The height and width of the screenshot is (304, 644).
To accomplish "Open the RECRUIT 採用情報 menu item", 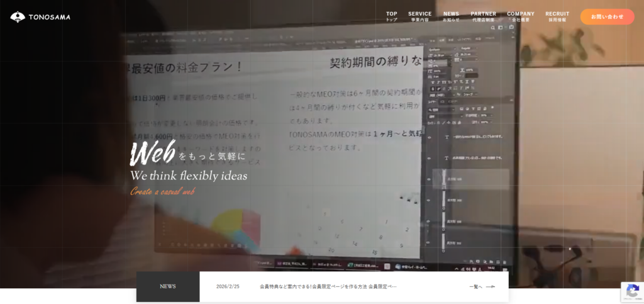I will click(557, 16).
